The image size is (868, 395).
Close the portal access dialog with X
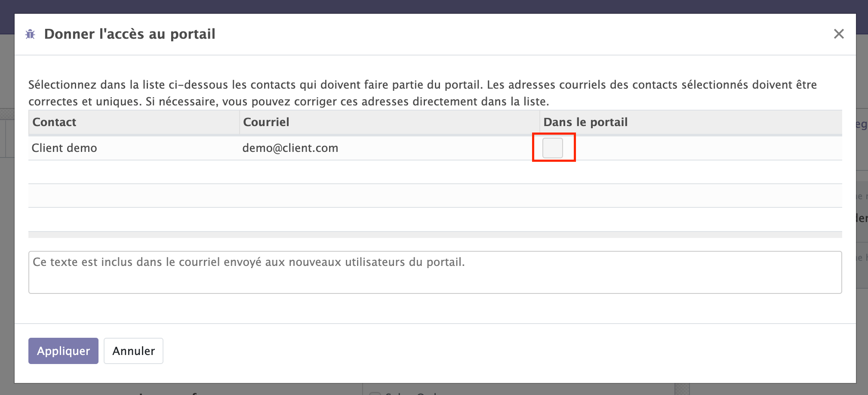[x=838, y=34]
